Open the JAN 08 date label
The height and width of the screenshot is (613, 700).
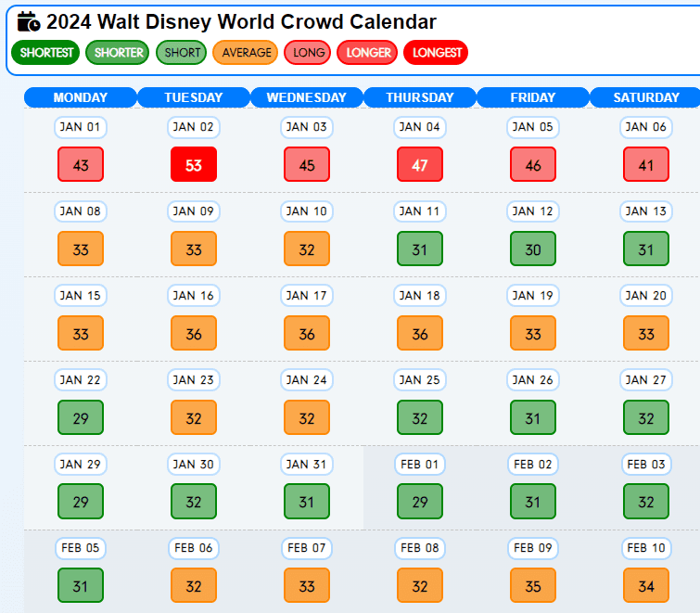[x=81, y=211]
